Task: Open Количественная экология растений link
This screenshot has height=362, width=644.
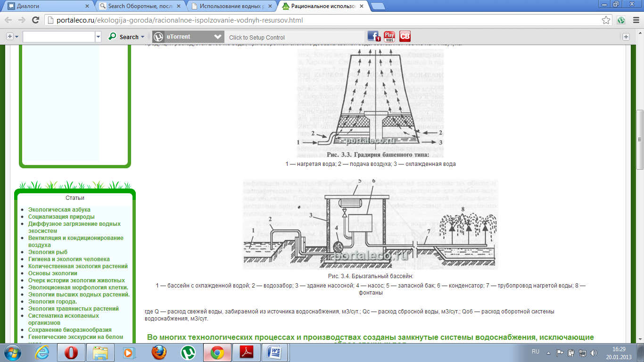Action: pos(78,266)
